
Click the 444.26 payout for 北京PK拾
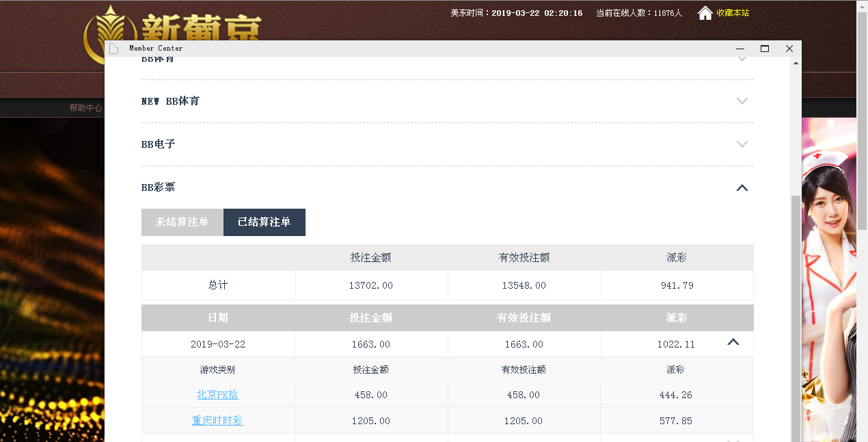[x=676, y=395]
